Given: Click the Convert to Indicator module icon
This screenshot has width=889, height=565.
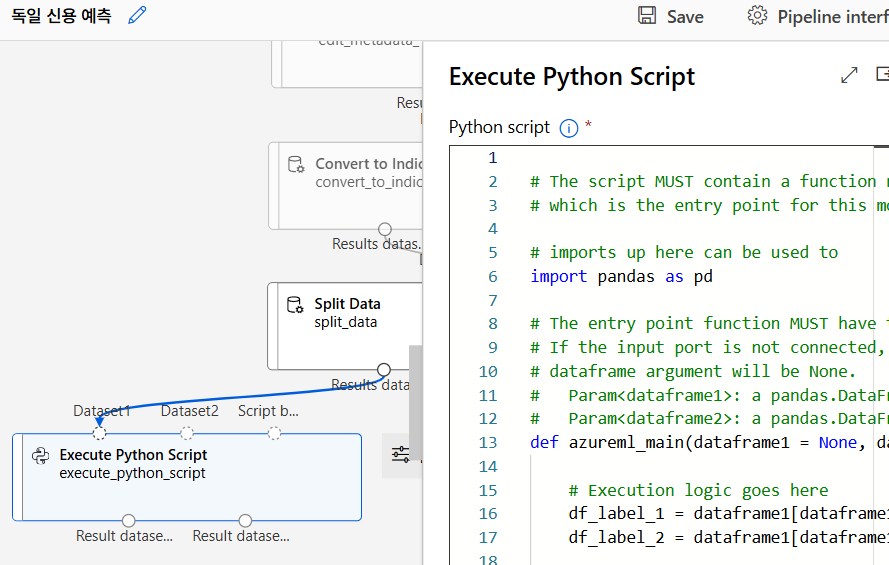Looking at the screenshot, I should (x=296, y=165).
